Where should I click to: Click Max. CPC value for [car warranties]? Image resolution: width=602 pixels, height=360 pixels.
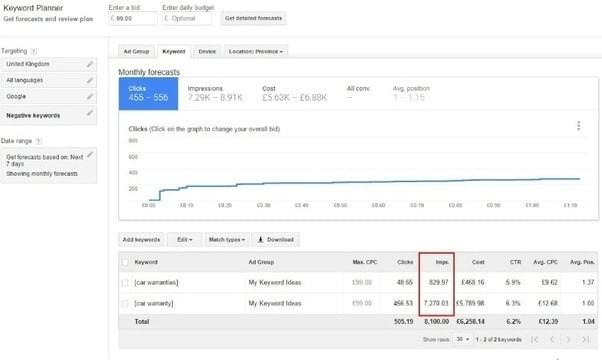click(x=362, y=282)
